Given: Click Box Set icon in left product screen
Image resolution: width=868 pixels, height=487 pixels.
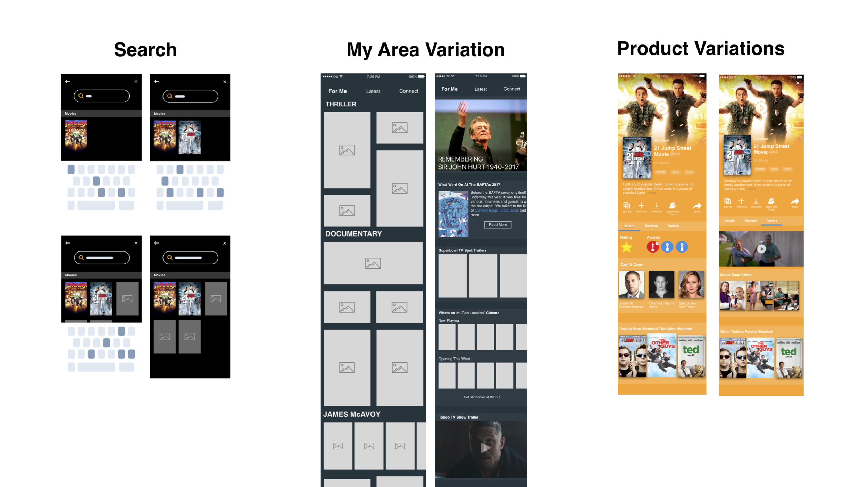Looking at the screenshot, I should point(627,206).
